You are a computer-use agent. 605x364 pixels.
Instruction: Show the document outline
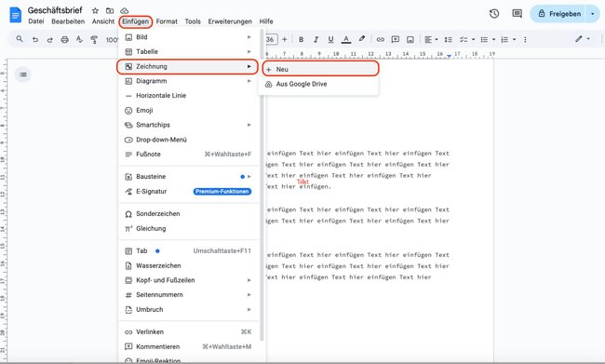23,74
